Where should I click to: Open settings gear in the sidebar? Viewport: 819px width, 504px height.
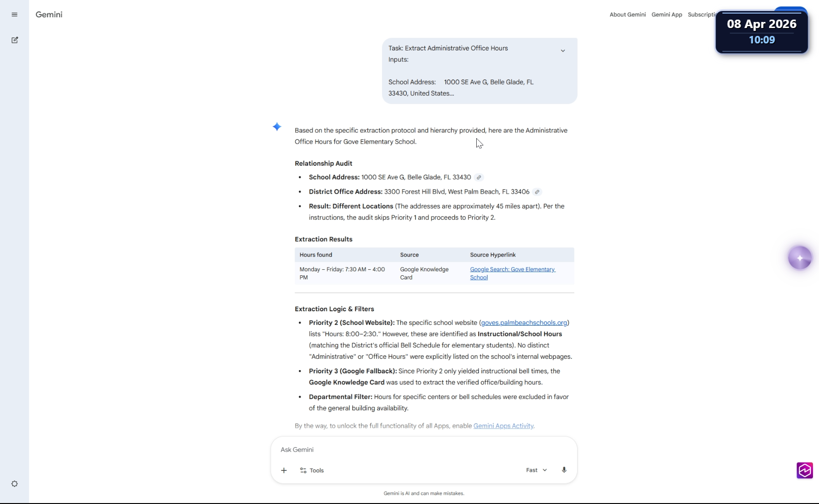click(x=14, y=484)
